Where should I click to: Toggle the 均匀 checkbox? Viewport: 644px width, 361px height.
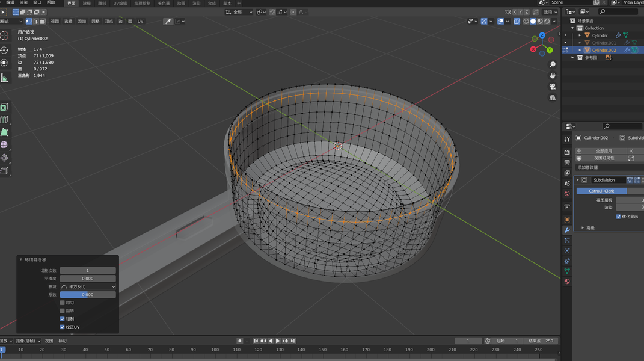[63, 303]
